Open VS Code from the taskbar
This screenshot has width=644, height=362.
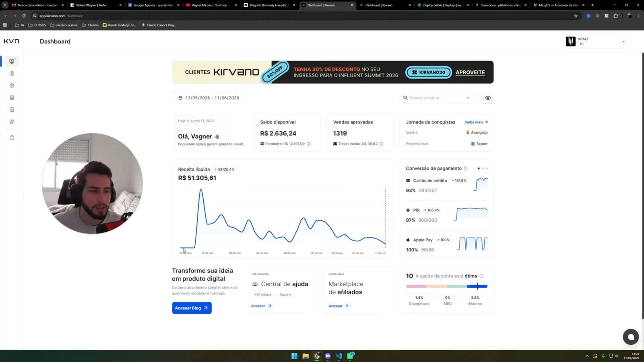click(x=339, y=356)
